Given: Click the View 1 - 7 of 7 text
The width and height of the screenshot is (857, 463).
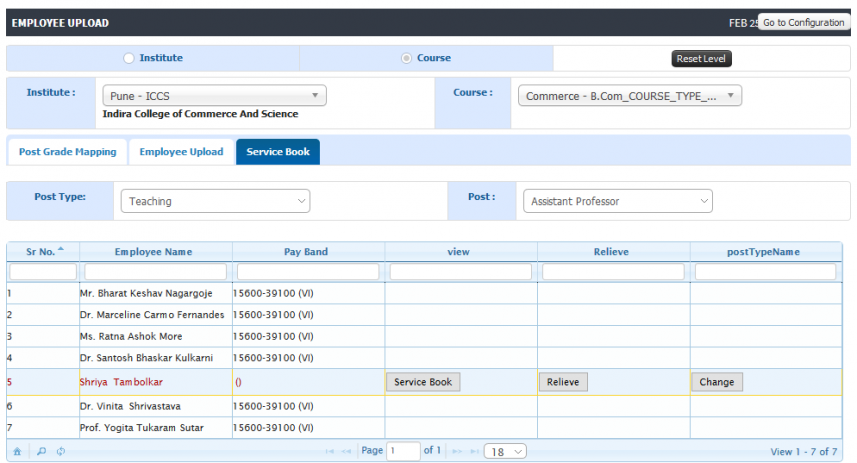Looking at the screenshot, I should click(x=803, y=452).
